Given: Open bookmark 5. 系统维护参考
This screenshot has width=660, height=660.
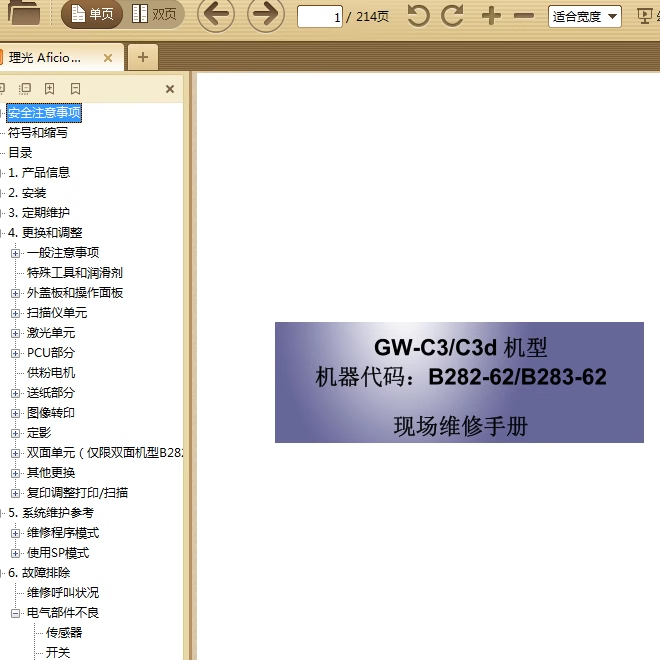Looking at the screenshot, I should point(51,513).
